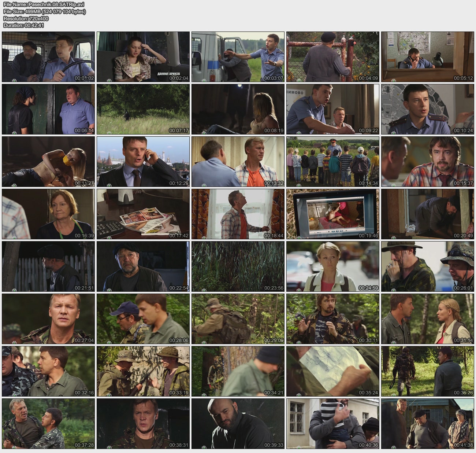Open the thumbnail of children group at 00:14:34

(x=332, y=162)
